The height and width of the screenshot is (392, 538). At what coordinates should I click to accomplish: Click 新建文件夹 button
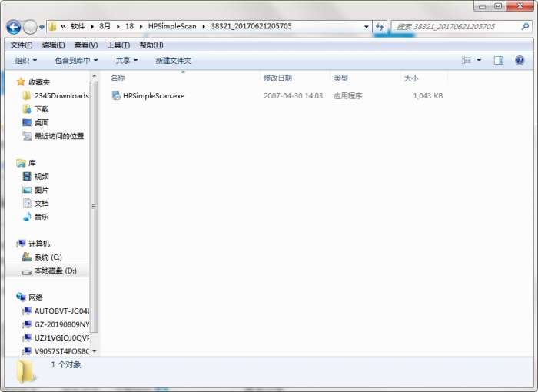click(x=173, y=61)
